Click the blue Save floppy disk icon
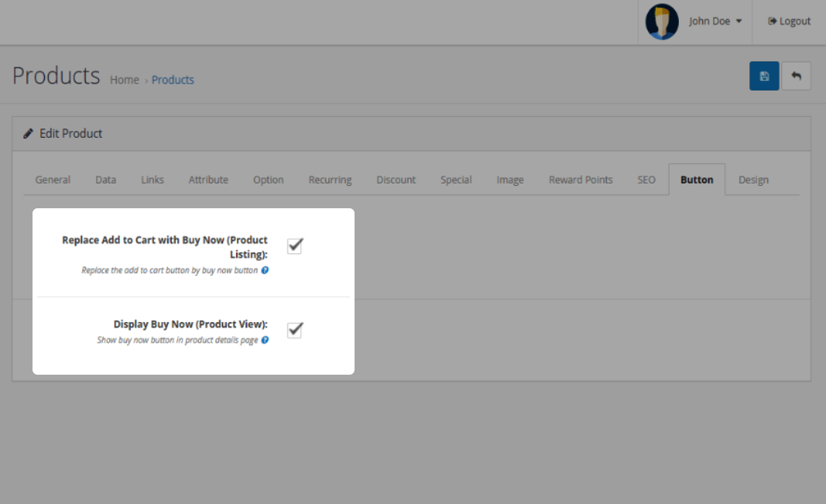The height and width of the screenshot is (504, 826). (764, 76)
